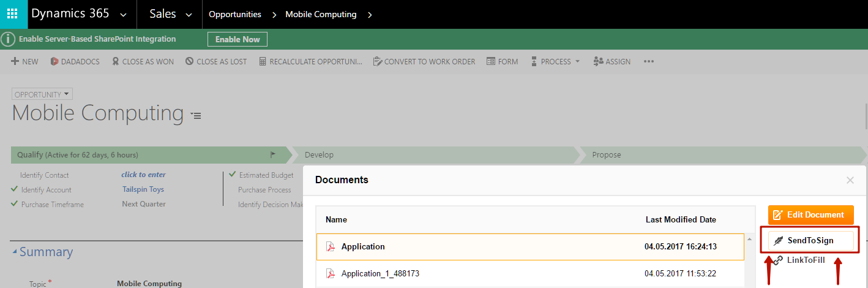Open Opportunities breadcrumb
Viewport: 868px width, 288px height.
coord(235,14)
